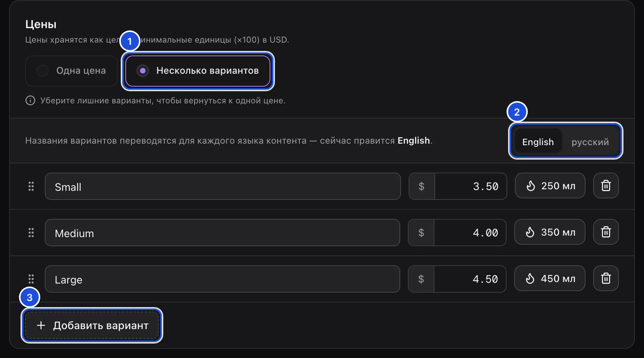Click the drag handle beside Large
The width and height of the screenshot is (644, 358).
31,279
